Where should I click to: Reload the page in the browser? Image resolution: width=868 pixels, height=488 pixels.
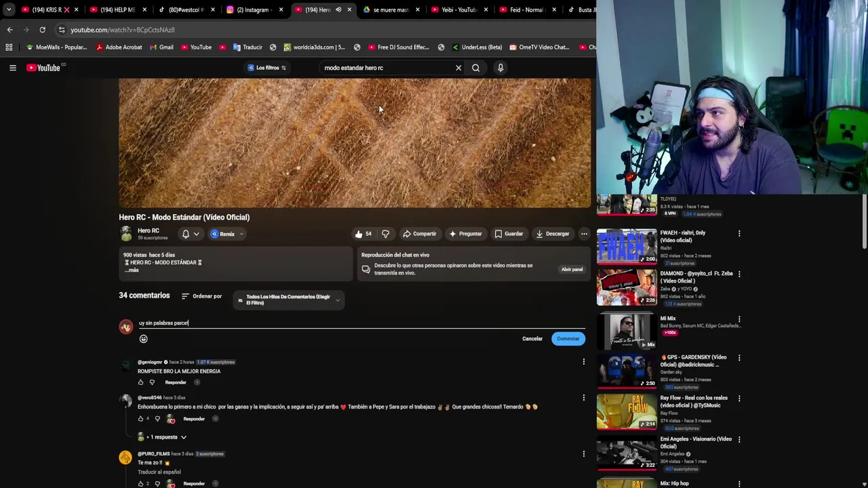click(42, 30)
